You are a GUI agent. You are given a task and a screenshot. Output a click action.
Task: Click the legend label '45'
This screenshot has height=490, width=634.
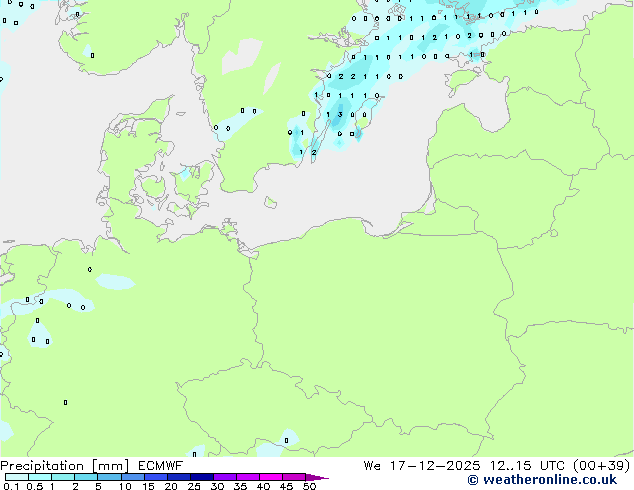pos(286,486)
